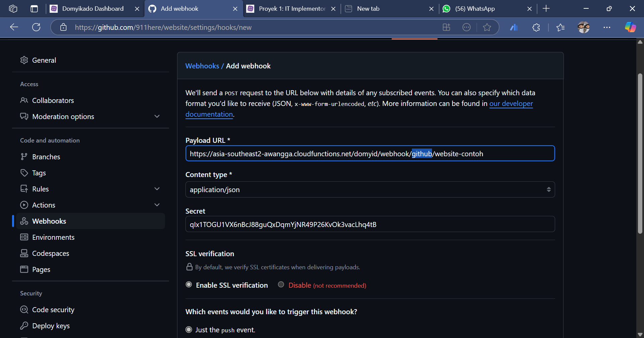
Task: Expand the Actions section chevron
Action: tap(157, 205)
